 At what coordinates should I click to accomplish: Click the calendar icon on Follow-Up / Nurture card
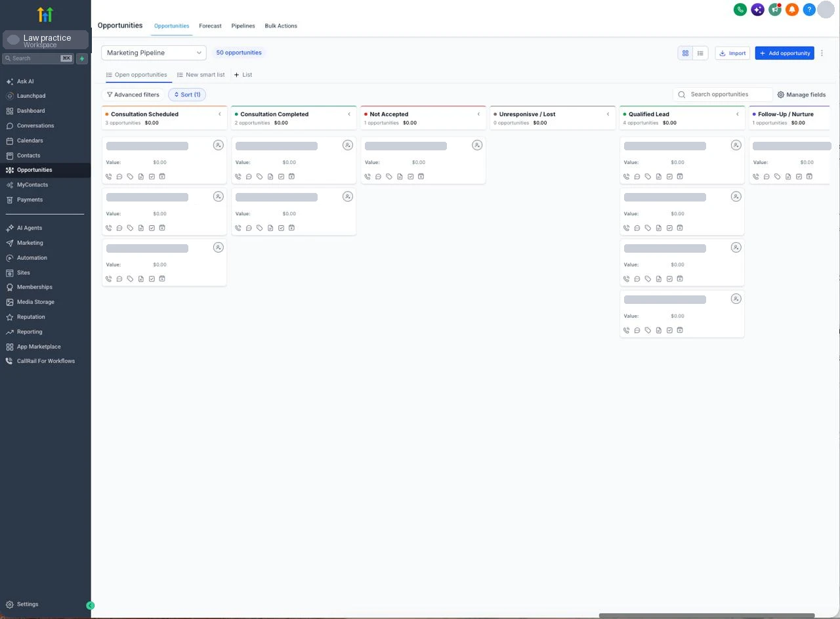coord(809,177)
